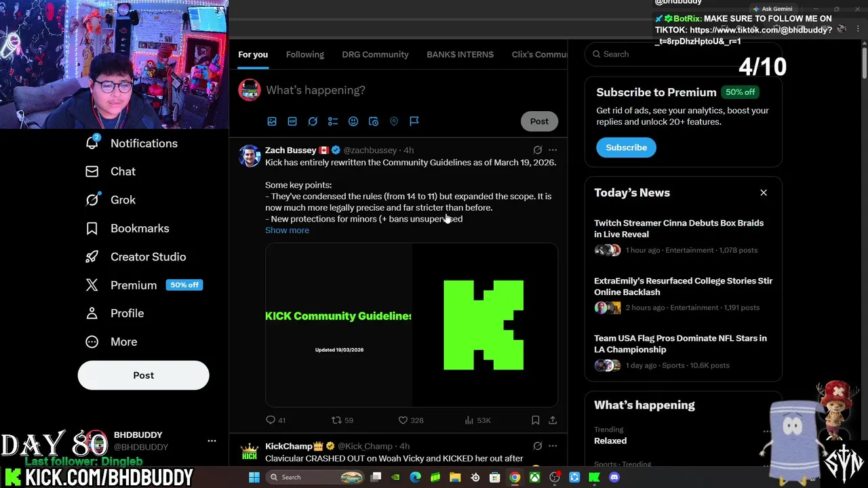Subscribe to Premium via Subscribe button

click(x=626, y=148)
